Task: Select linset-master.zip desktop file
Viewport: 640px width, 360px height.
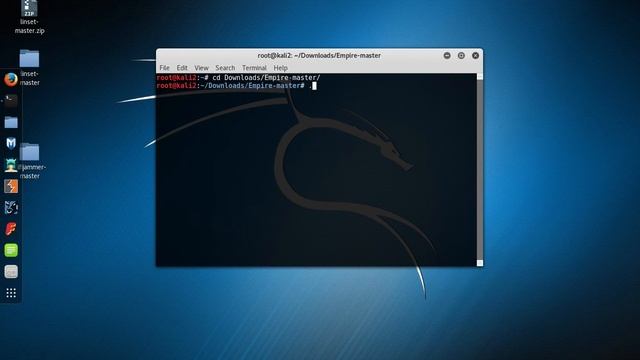Action: click(x=29, y=17)
